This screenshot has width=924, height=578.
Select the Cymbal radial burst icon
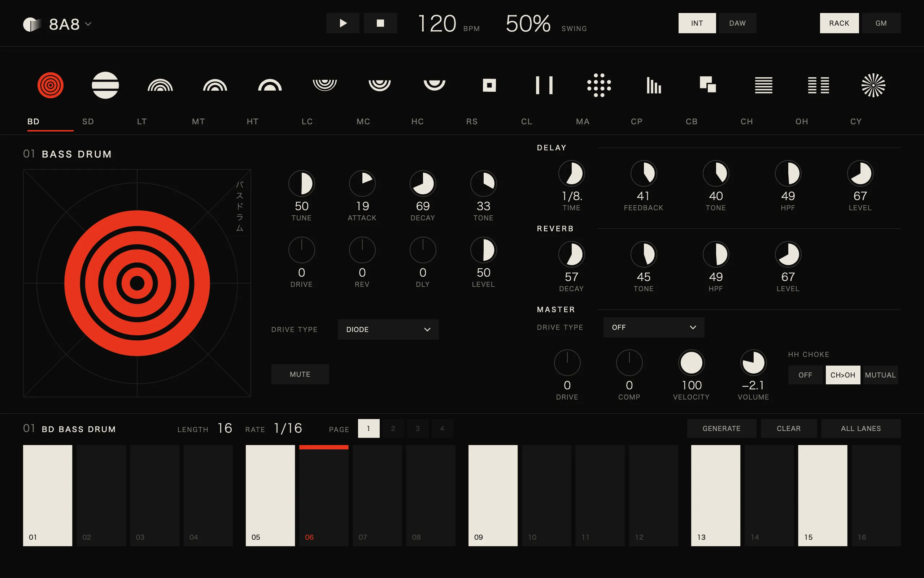(x=873, y=85)
